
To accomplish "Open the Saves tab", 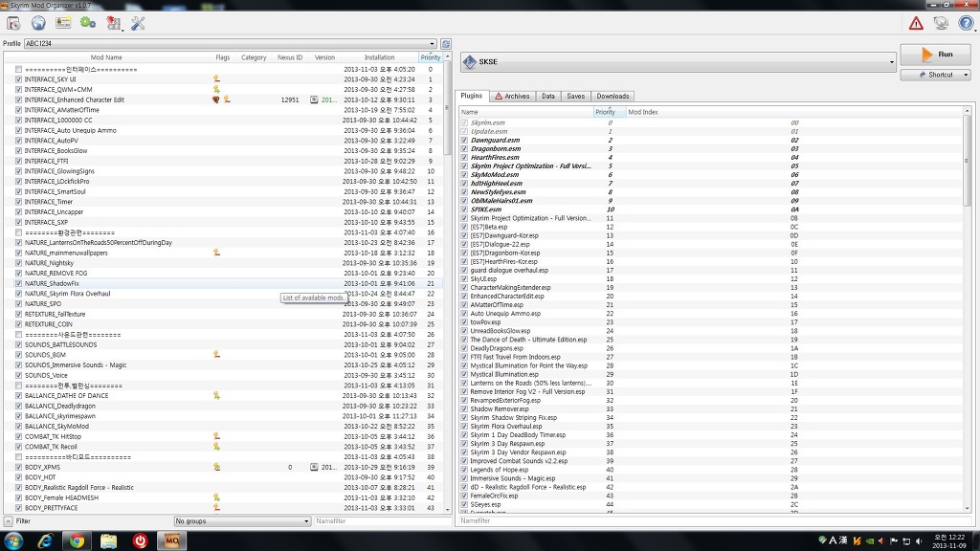I will [x=575, y=97].
